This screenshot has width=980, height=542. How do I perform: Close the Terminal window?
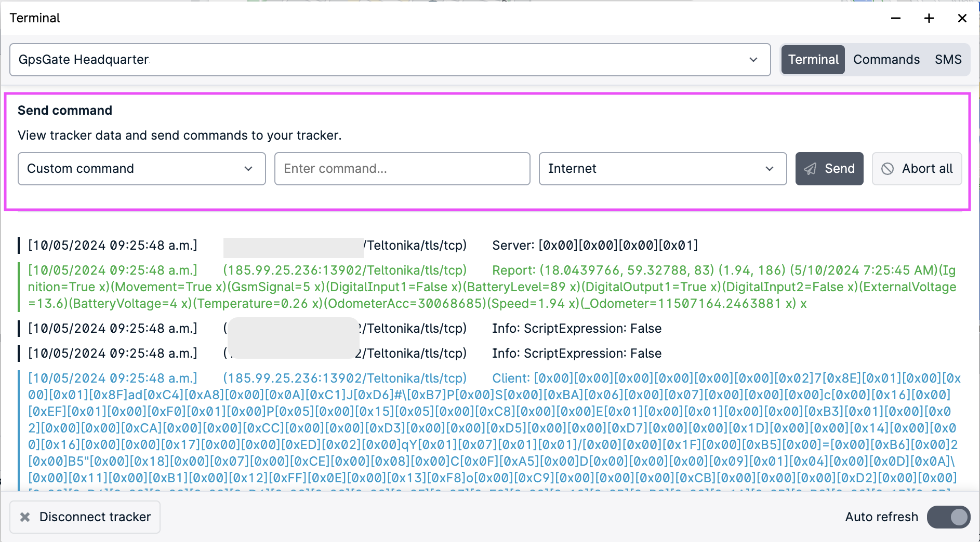962,18
